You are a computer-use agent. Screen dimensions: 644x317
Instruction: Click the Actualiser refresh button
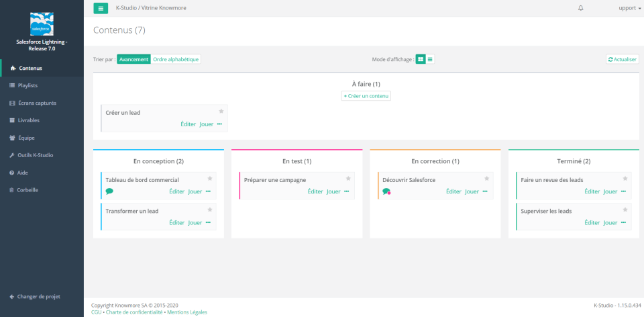coord(623,59)
